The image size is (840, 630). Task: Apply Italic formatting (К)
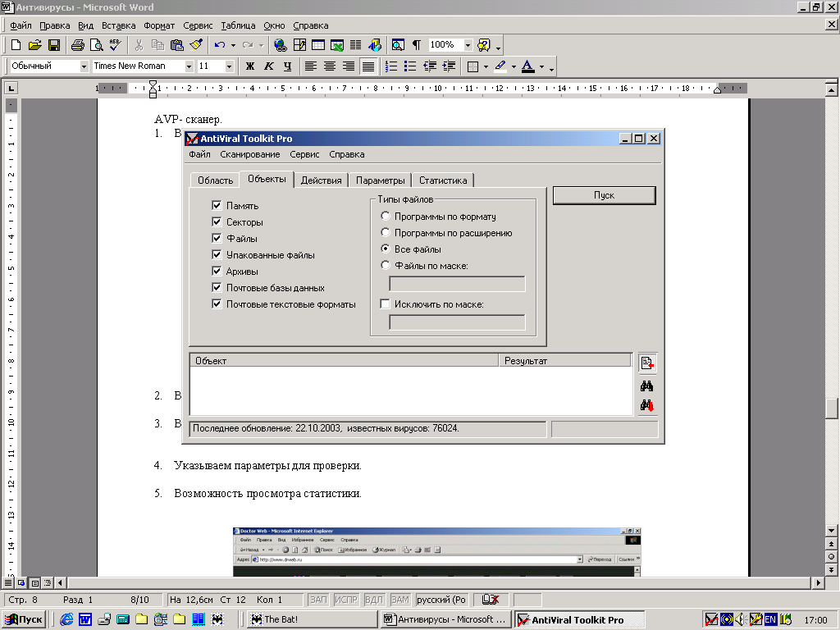269,66
